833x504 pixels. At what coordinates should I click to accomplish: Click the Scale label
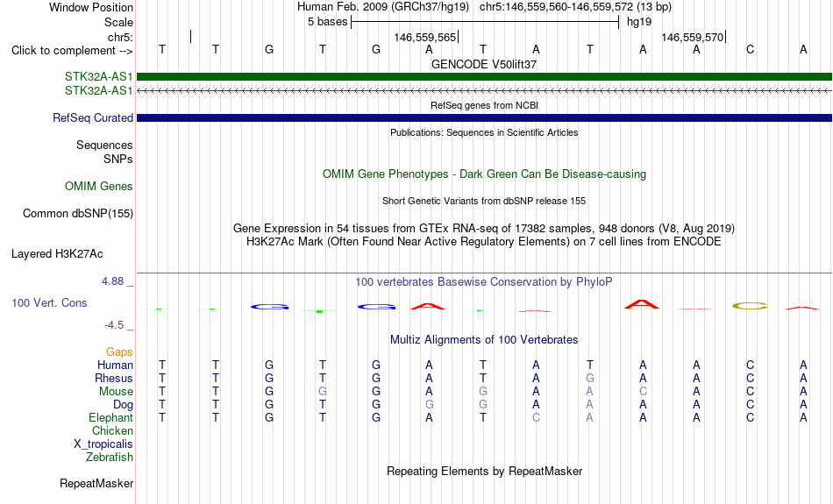[x=119, y=22]
